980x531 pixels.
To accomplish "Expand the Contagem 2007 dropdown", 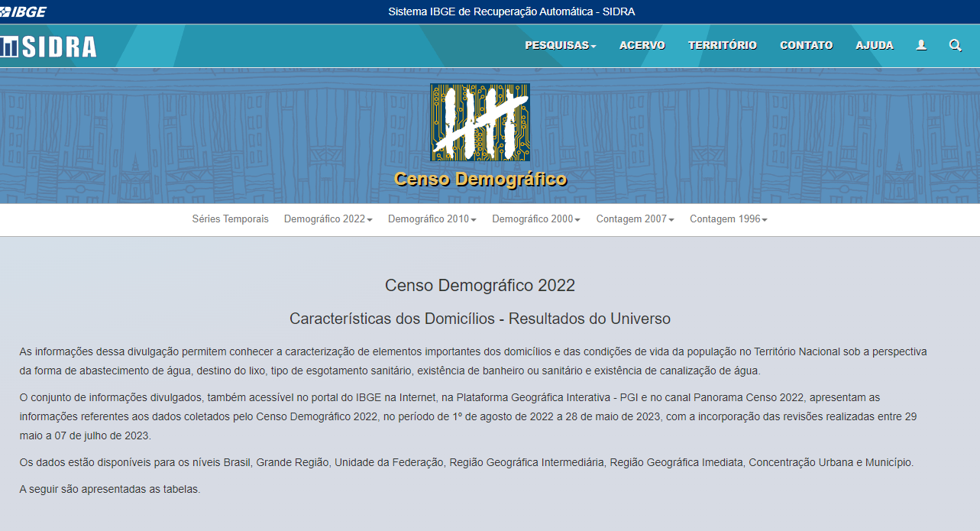I will click(636, 219).
